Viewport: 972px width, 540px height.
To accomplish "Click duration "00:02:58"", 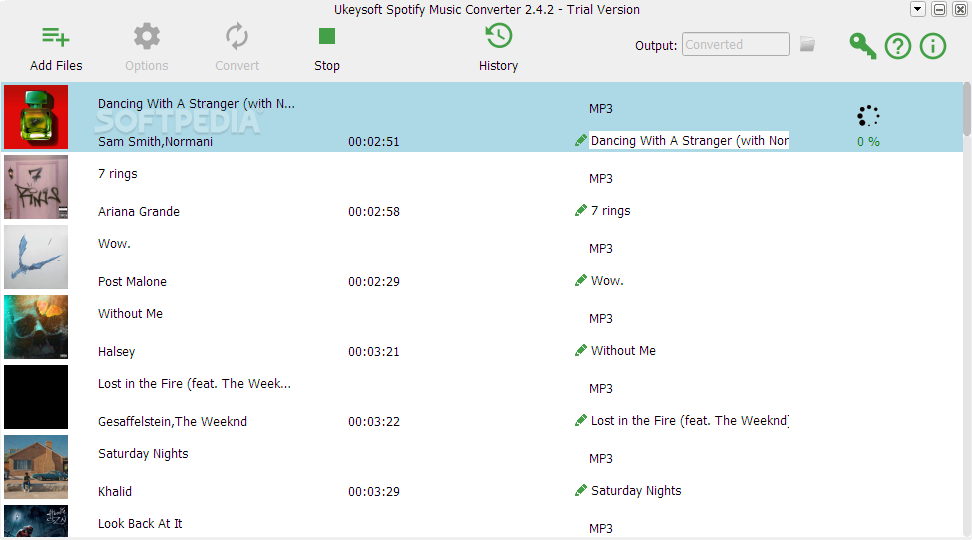I will pyautogui.click(x=374, y=212).
